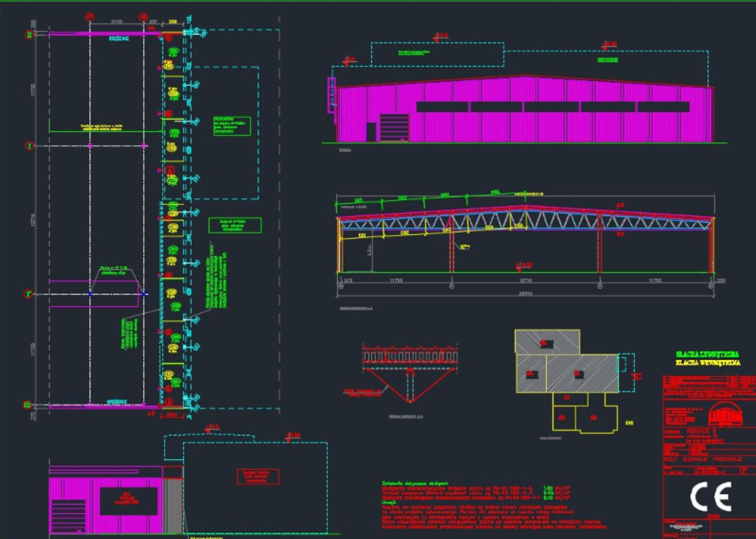Viewport: 756px width, 539px height.
Task: Select the dark sign panel on small magenta elevation
Action: tap(128, 501)
